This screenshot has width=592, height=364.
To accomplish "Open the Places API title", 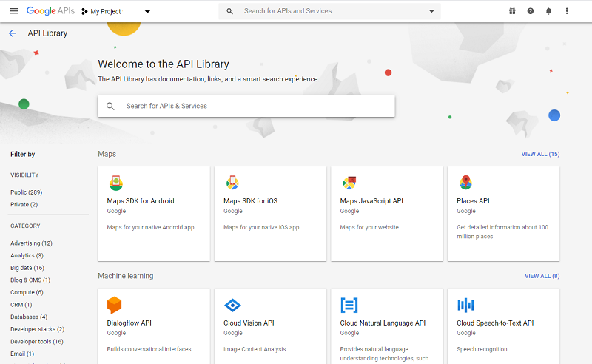I will click(x=473, y=201).
